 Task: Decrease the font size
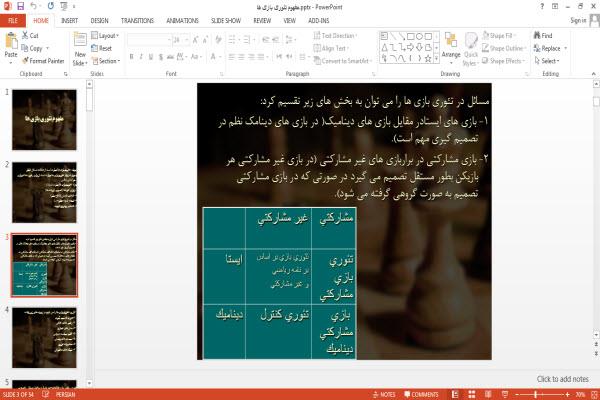205,40
